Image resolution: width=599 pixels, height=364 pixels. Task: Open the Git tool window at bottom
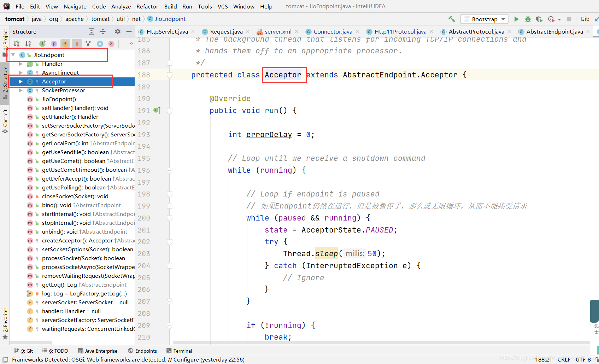point(24,351)
